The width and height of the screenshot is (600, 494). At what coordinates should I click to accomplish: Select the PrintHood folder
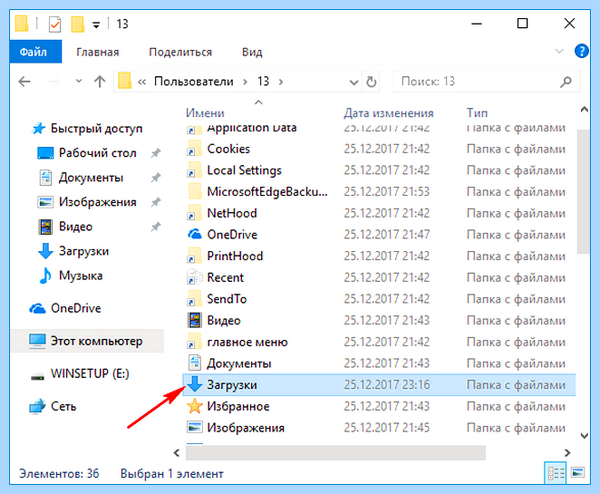point(235,256)
